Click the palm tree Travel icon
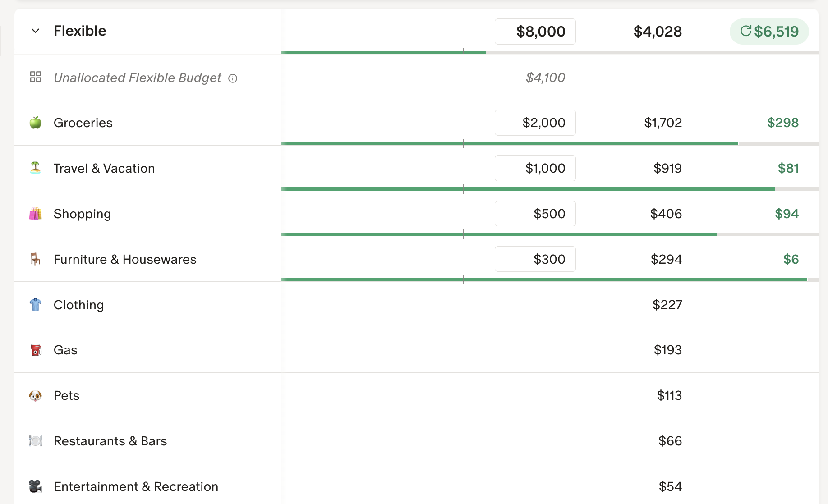The image size is (828, 504). [36, 168]
